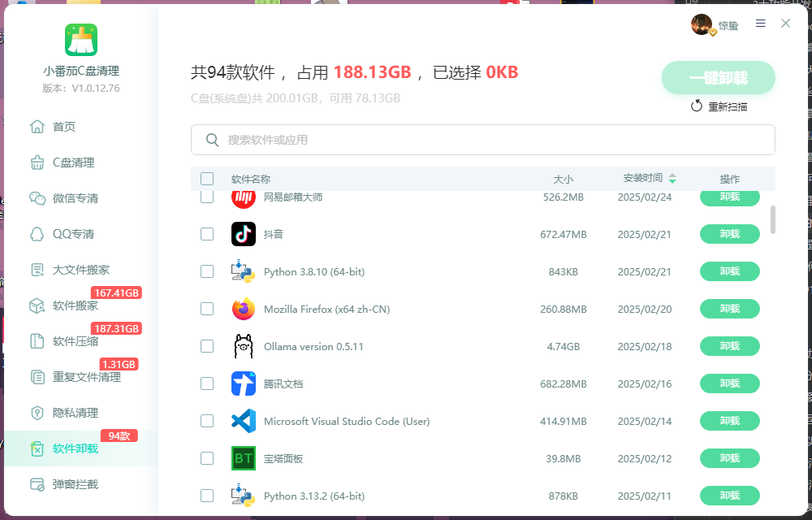Click the 94款 badge on 软件卸载
The width and height of the screenshot is (812, 520).
pyautogui.click(x=119, y=435)
